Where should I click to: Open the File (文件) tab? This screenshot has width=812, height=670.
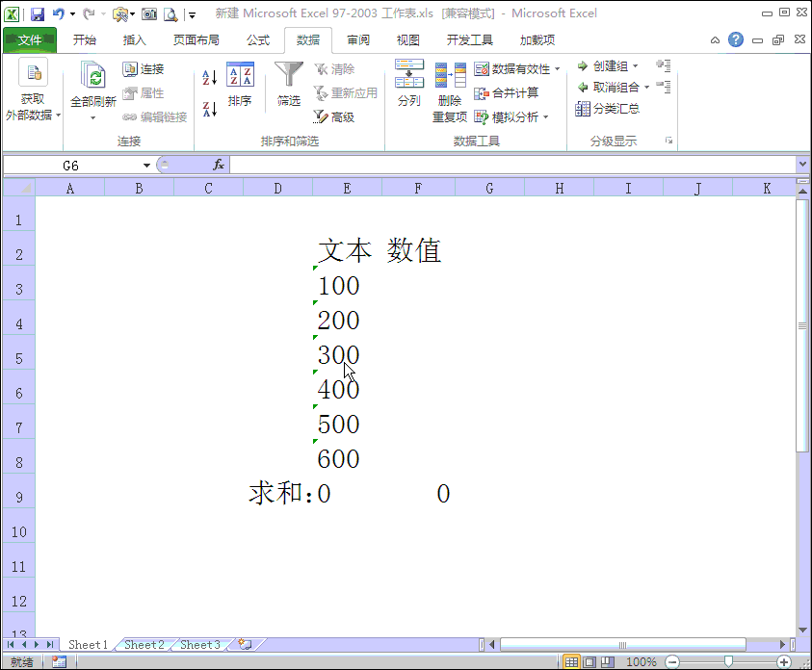point(30,39)
